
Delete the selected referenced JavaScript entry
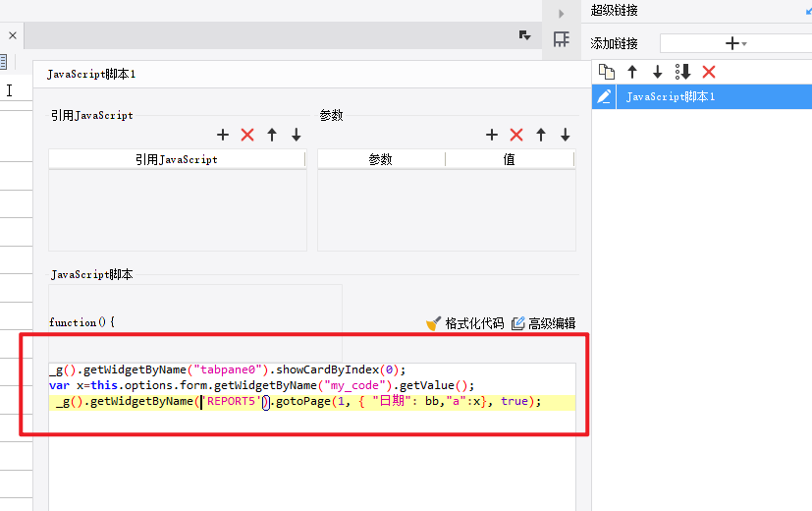247,135
